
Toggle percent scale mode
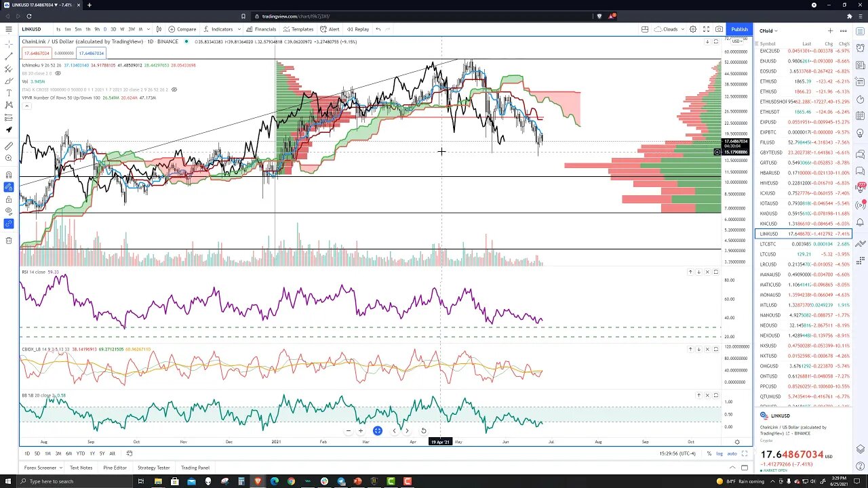[709, 453]
